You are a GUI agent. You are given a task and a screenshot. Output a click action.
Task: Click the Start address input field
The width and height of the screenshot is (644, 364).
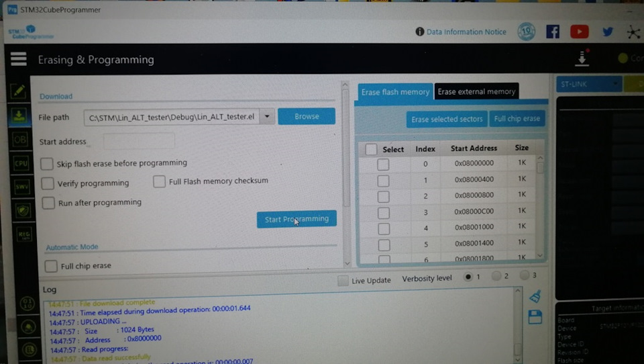pyautogui.click(x=139, y=142)
